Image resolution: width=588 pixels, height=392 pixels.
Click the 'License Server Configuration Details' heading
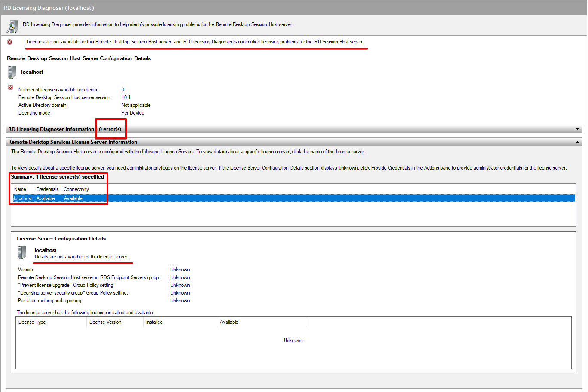(61, 239)
